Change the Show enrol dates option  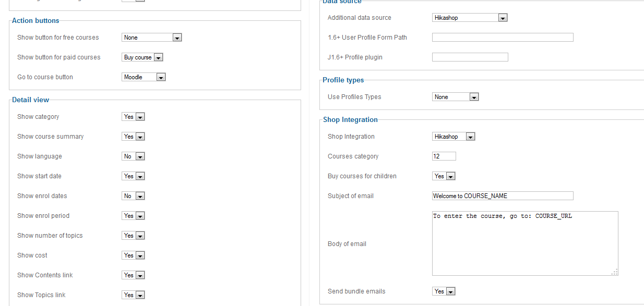click(x=133, y=196)
